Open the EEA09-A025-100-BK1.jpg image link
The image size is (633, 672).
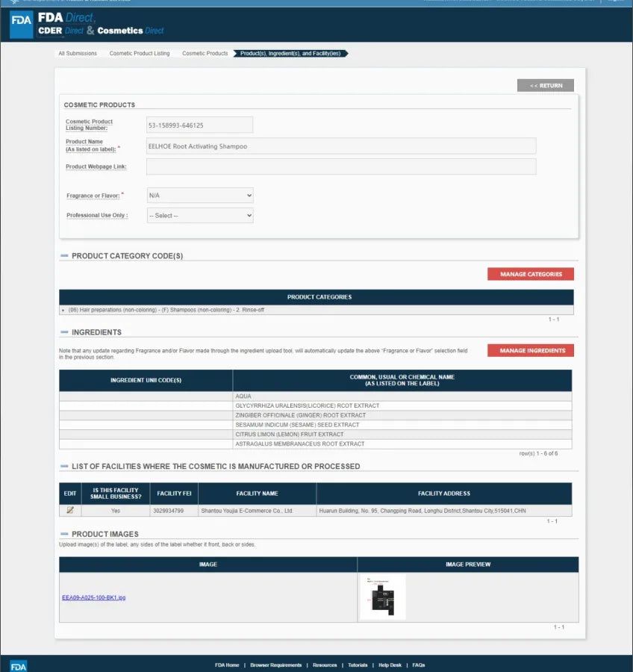pos(94,597)
